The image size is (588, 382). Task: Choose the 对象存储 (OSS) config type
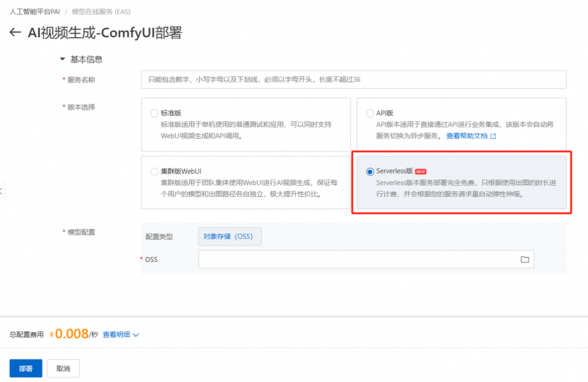[230, 237]
